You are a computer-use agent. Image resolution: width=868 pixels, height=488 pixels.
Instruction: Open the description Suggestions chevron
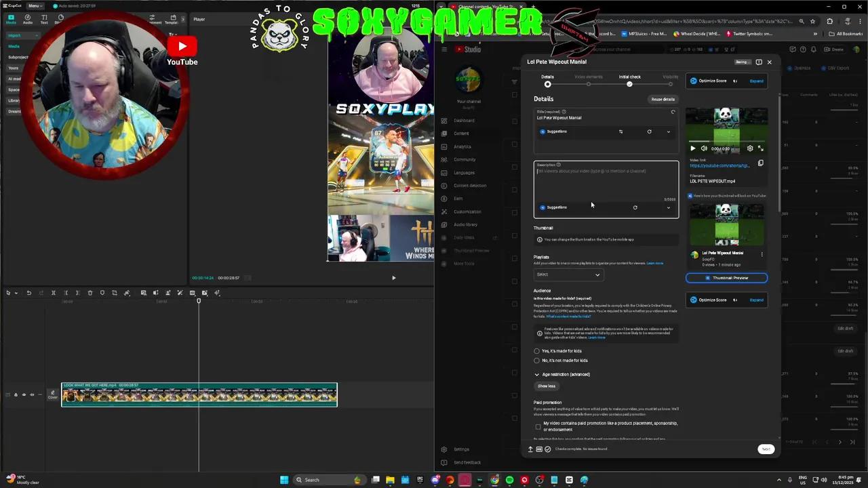tap(668, 207)
